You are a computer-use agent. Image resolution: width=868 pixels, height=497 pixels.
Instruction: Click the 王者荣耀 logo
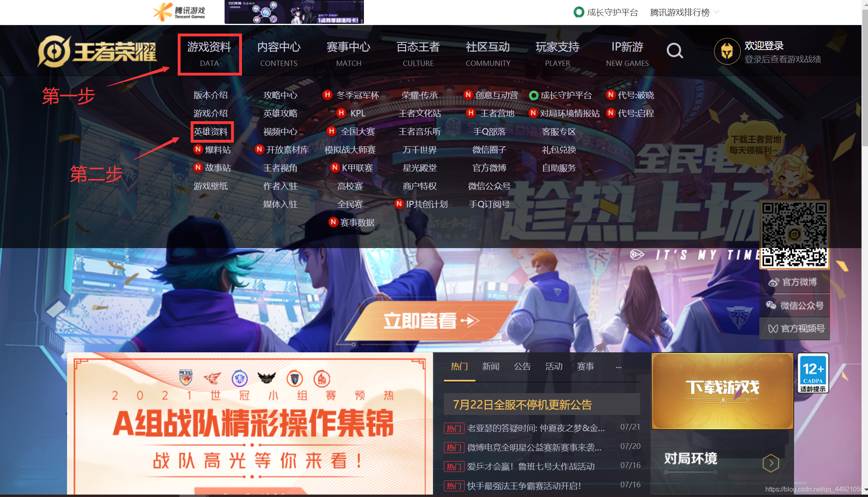click(97, 51)
